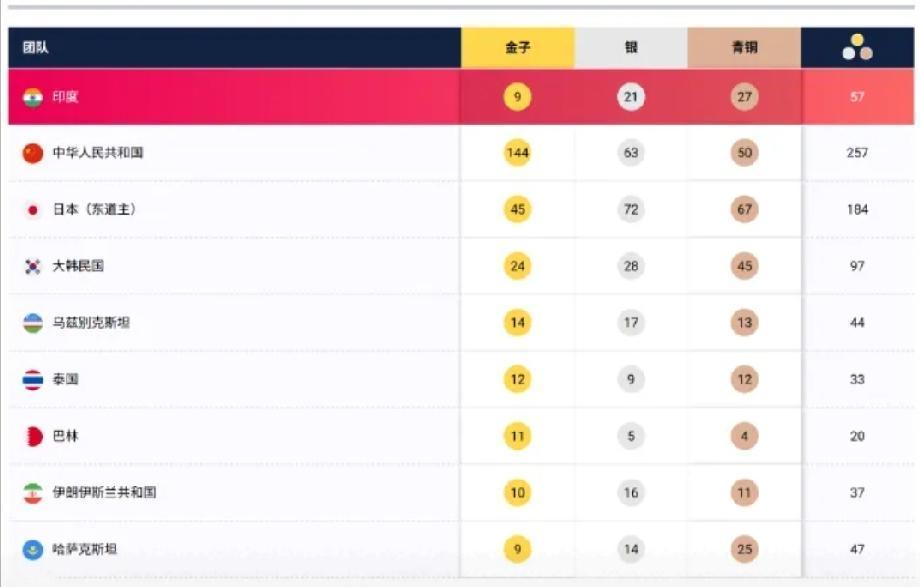Click the South Korea flag icon
Viewport: 920px width, 587px height.
[33, 266]
